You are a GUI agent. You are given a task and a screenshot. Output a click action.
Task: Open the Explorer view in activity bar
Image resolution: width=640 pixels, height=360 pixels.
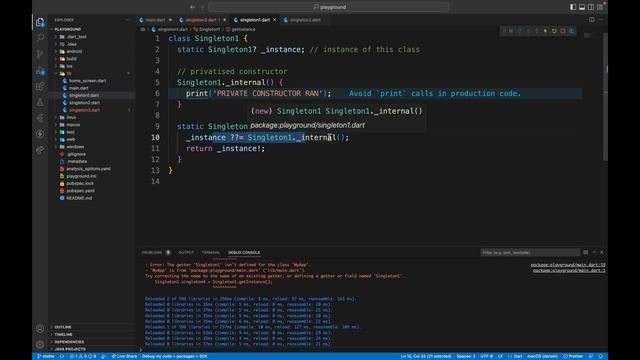(x=40, y=22)
